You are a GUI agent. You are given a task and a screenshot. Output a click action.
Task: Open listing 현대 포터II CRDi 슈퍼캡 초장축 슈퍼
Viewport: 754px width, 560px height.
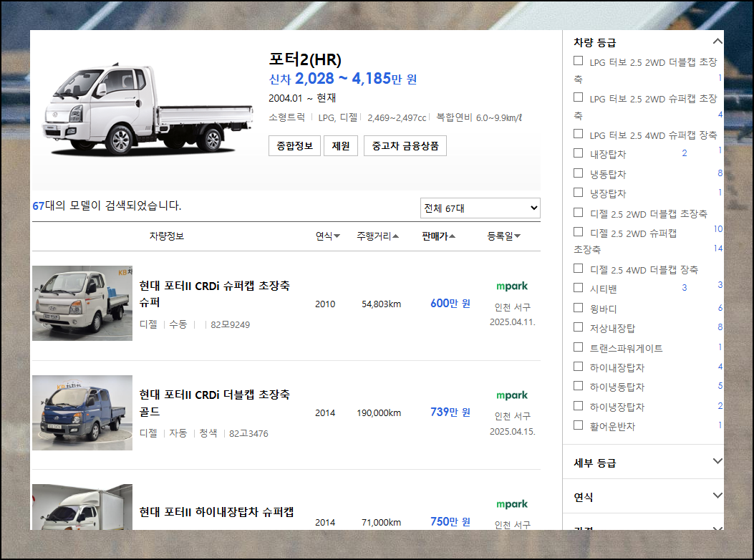215,294
